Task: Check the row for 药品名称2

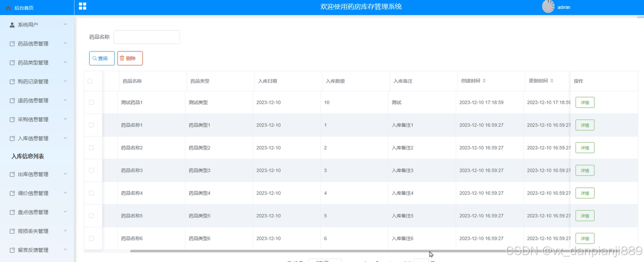Action: [x=91, y=148]
